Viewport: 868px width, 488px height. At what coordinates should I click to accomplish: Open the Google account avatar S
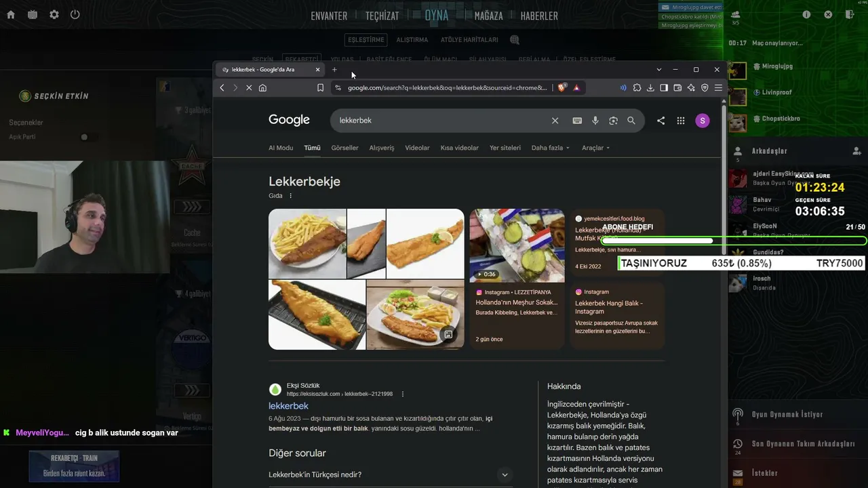point(703,121)
